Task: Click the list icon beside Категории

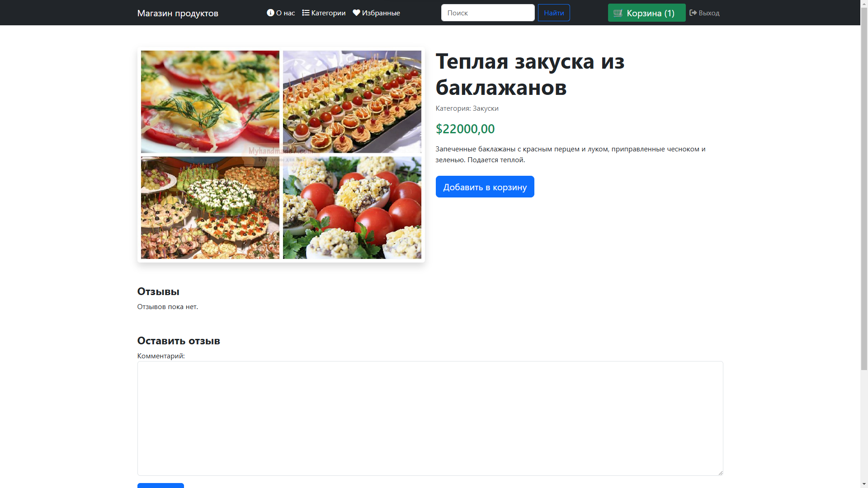Action: (x=306, y=13)
